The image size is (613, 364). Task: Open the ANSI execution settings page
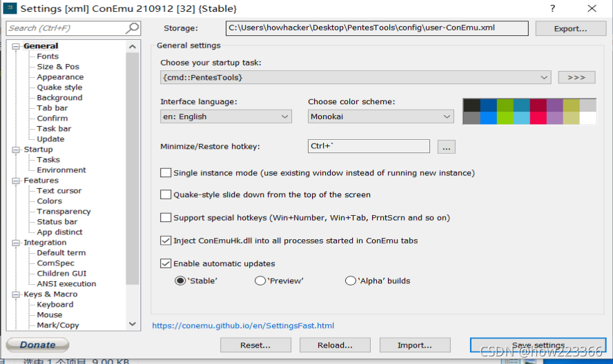[x=66, y=284]
